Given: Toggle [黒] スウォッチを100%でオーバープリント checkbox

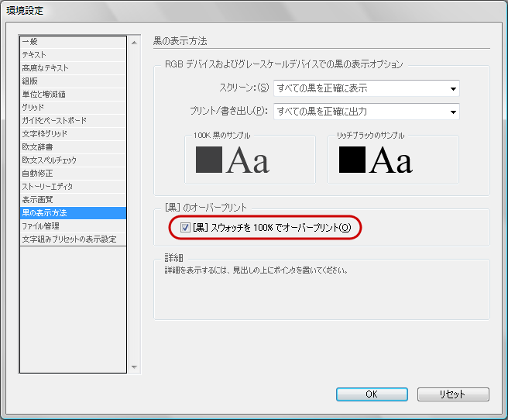Looking at the screenshot, I should 185,228.
